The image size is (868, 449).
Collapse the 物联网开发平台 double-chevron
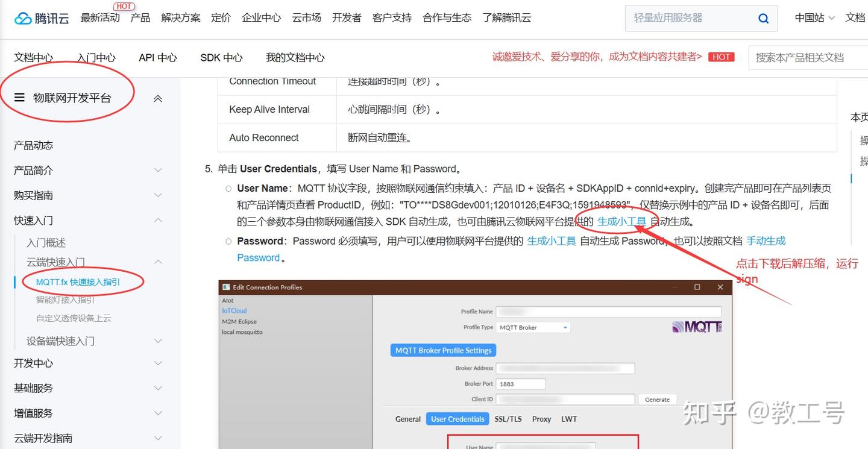click(x=158, y=98)
